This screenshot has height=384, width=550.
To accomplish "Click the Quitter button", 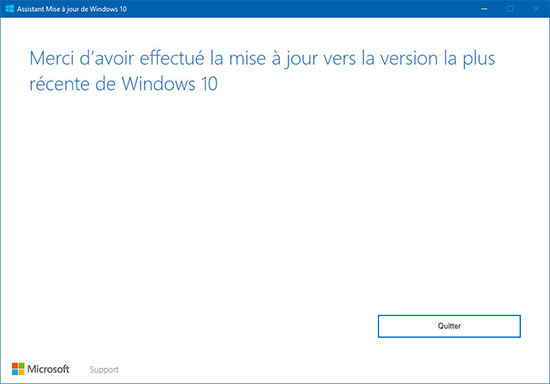I will [x=449, y=326].
